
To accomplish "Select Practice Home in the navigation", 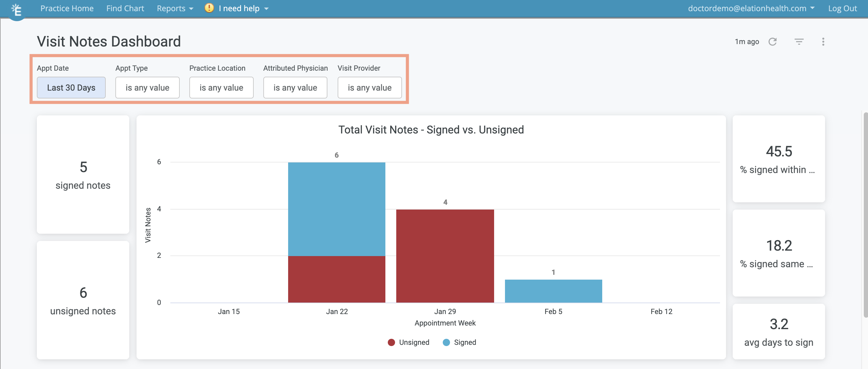I will [67, 8].
